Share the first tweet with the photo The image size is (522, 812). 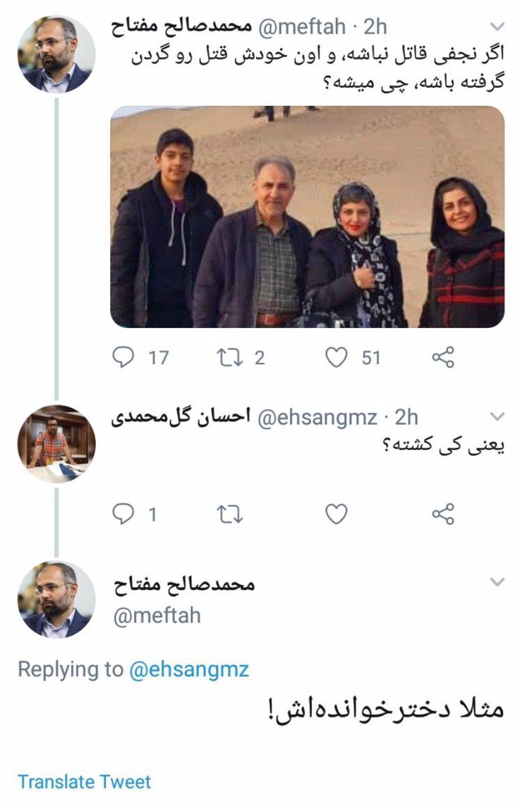tap(443, 357)
